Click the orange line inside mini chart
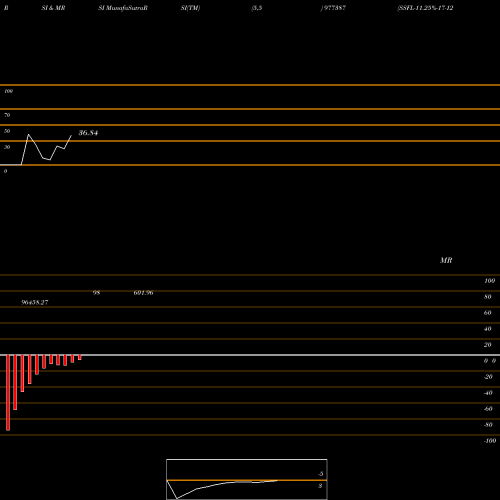 tap(247, 480)
